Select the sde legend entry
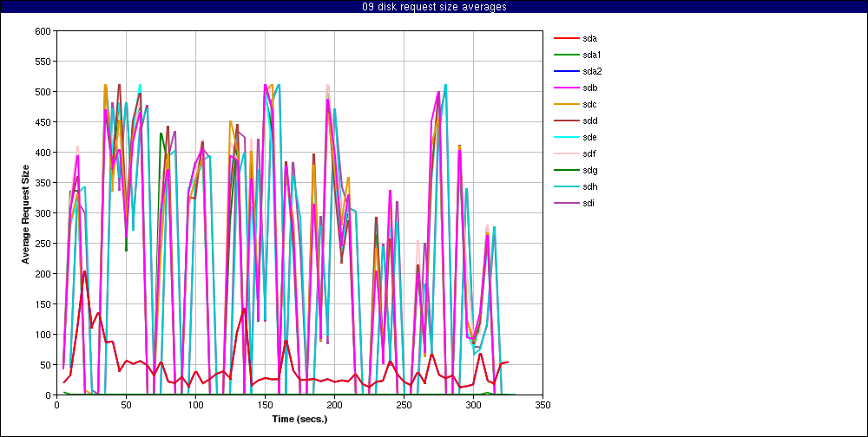The width and height of the screenshot is (868, 437). (575, 137)
